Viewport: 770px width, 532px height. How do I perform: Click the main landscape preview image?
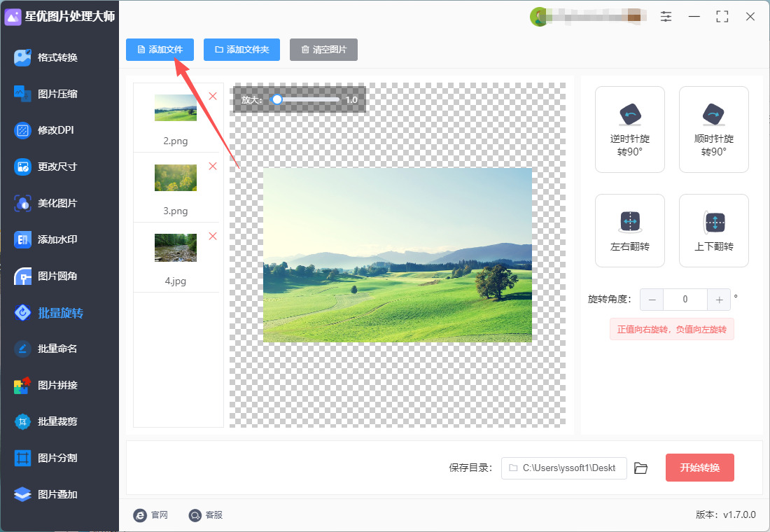click(x=398, y=255)
